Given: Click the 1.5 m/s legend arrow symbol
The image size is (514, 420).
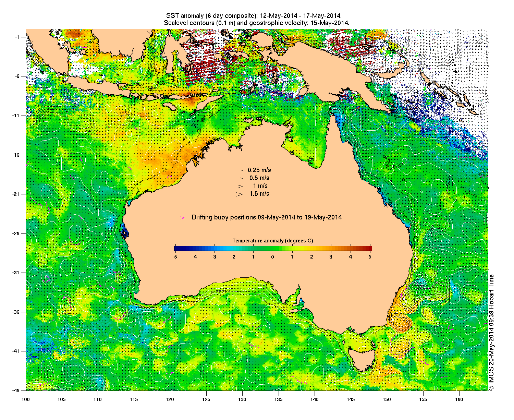Looking at the screenshot, I should (x=239, y=194).
